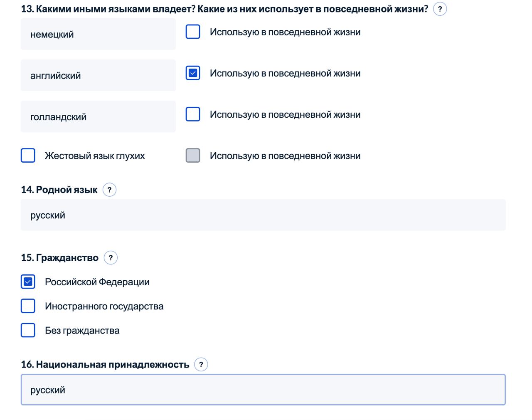Open help tooltip for Родной язык

pyautogui.click(x=109, y=190)
